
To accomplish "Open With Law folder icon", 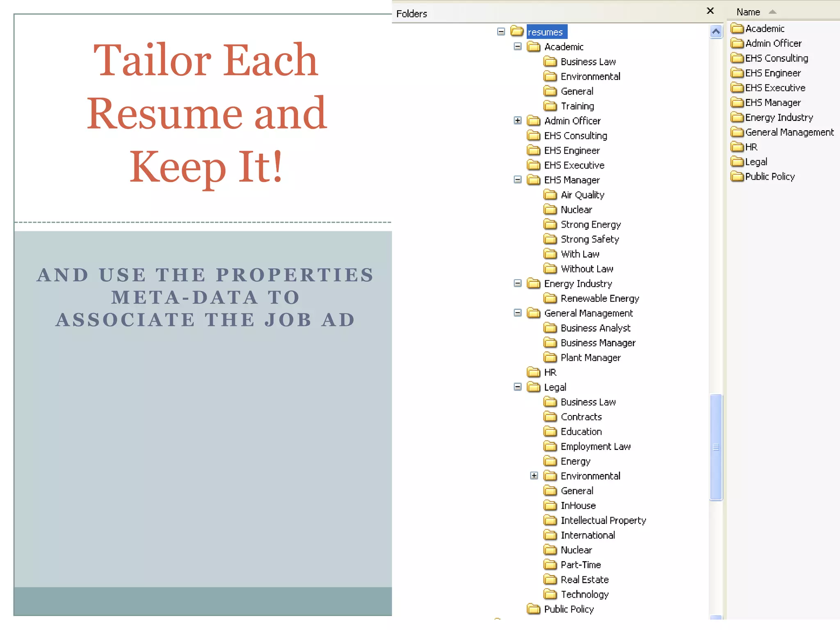I will [550, 254].
